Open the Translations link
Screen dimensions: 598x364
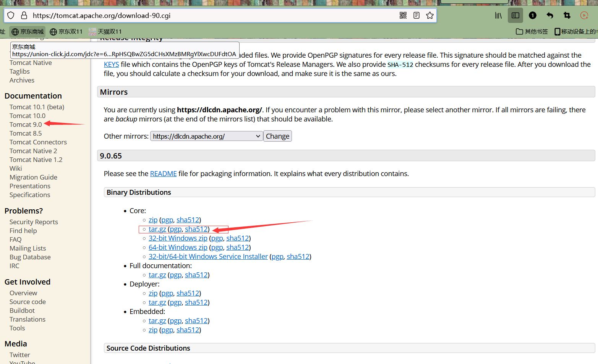(28, 320)
